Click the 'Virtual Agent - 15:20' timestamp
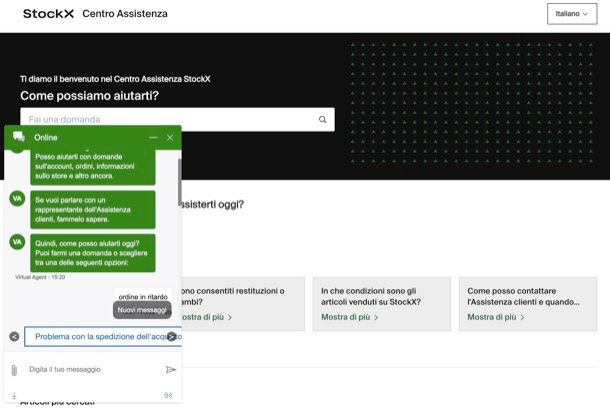The height and width of the screenshot is (412, 610). [40, 277]
